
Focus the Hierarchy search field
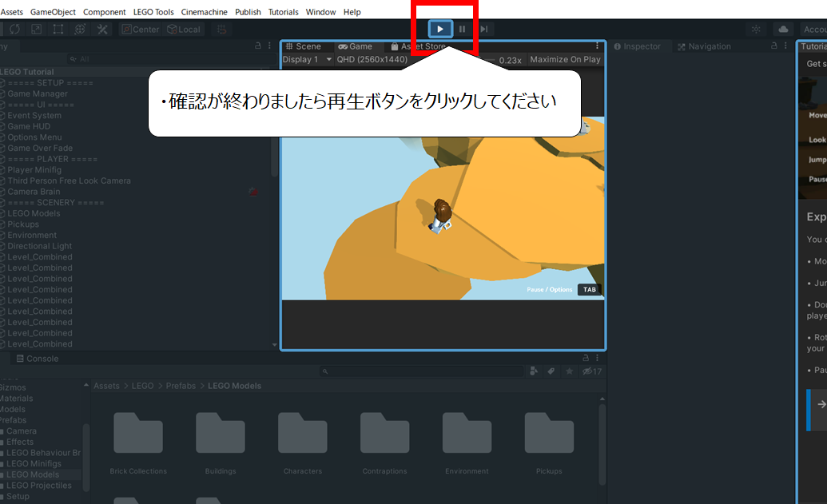[170, 59]
